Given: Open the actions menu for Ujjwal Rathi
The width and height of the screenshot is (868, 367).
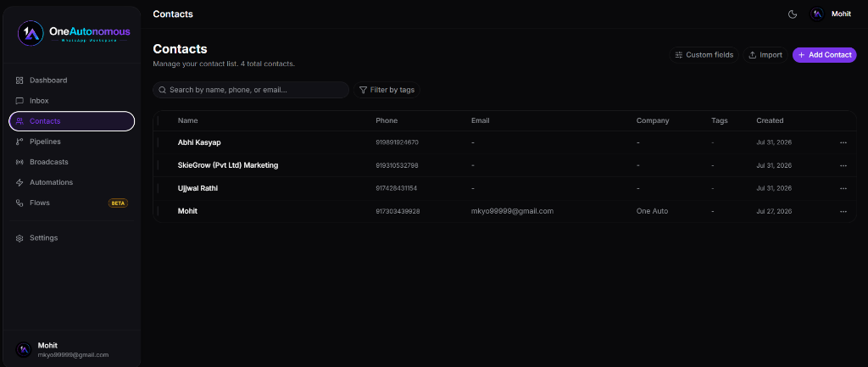Looking at the screenshot, I should point(843,188).
